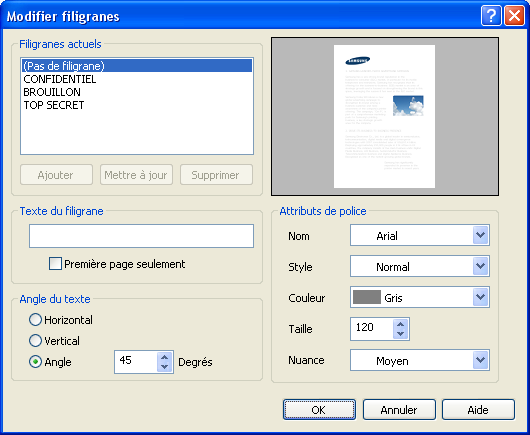The width and height of the screenshot is (530, 435).
Task: Pick TOP SECRET watermark entry
Action: [x=54, y=105]
